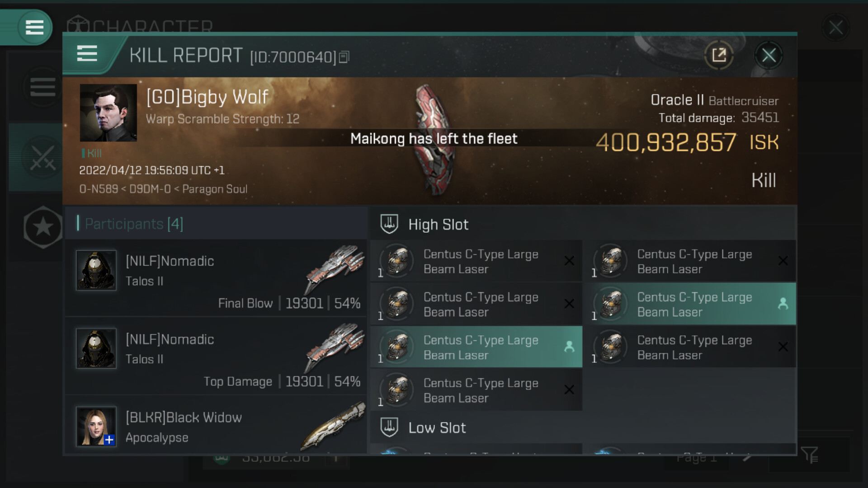The height and width of the screenshot is (488, 868).
Task: Open the Kill Report list menu icon
Action: click(87, 54)
